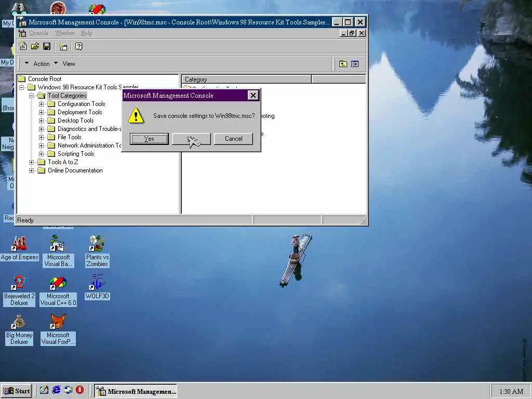The height and width of the screenshot is (399, 532).
Task: Click the Help question mark toolbar icon
Action: (79, 46)
